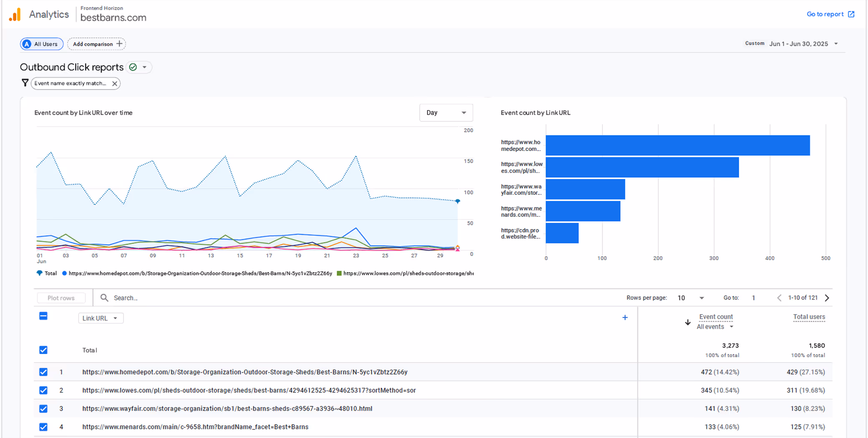Click the cdn.prod.website-file bar in chart

[x=562, y=233]
